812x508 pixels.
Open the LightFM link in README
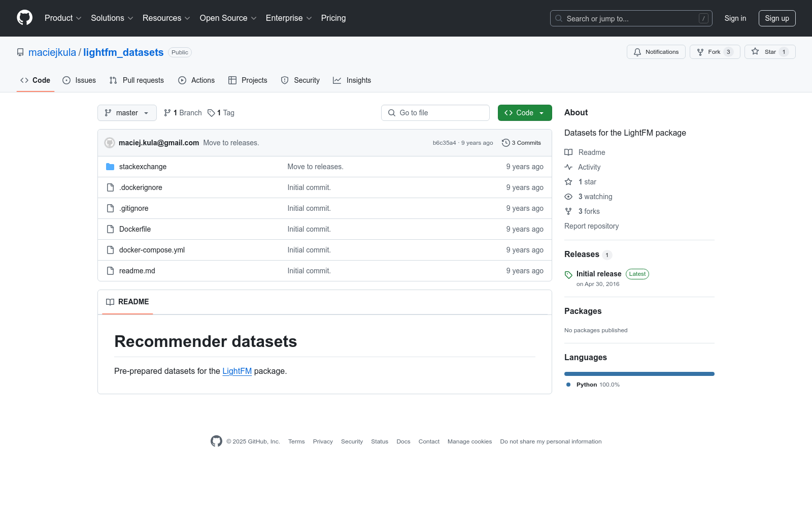[x=237, y=371]
